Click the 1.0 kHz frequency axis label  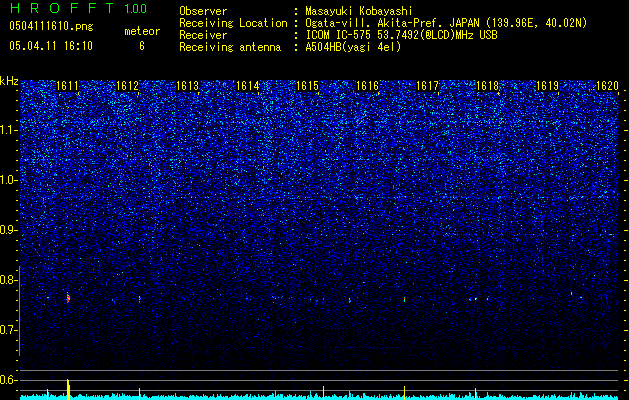pos(9,180)
